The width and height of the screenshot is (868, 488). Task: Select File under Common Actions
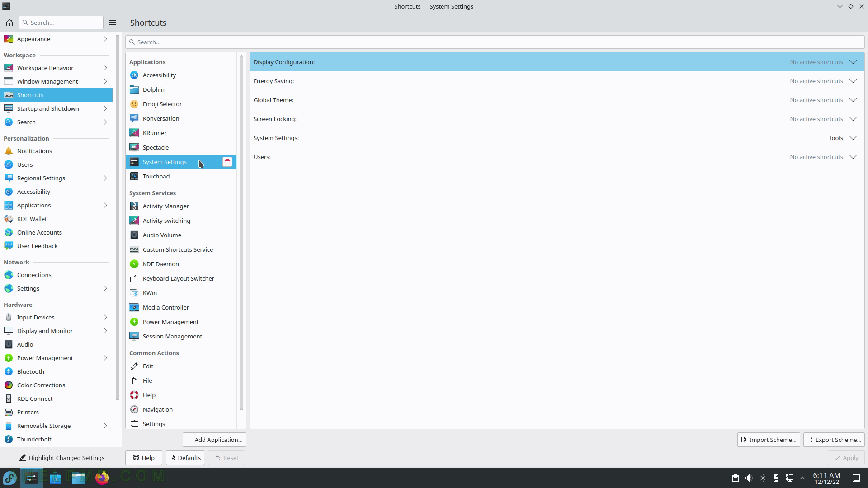181,380
